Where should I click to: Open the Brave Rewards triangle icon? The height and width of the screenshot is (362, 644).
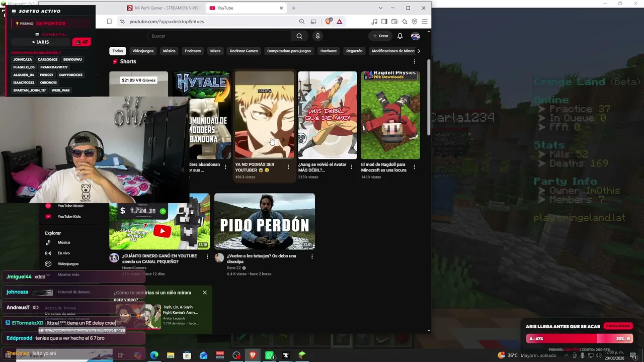[x=340, y=22]
